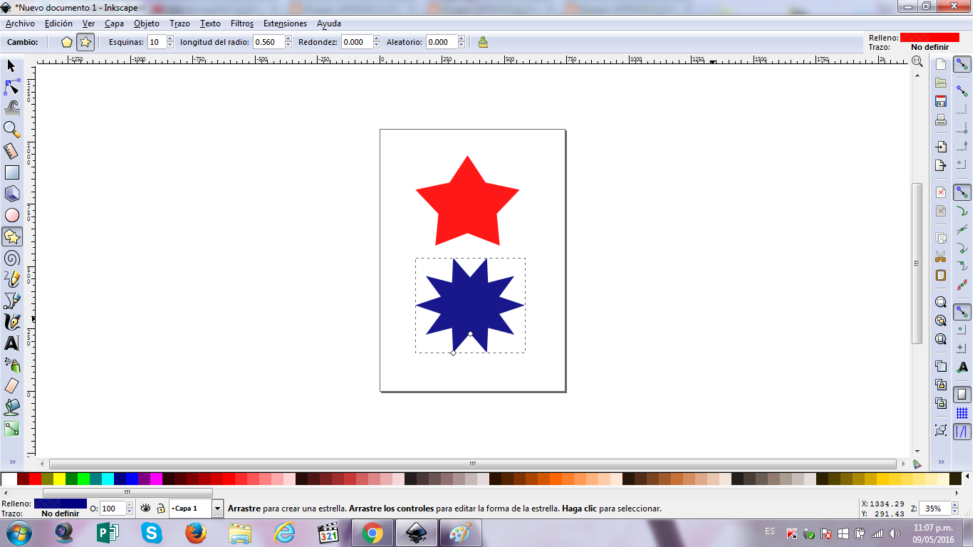
Task: Open GIMP from the Windows taskbar
Action: click(x=460, y=532)
